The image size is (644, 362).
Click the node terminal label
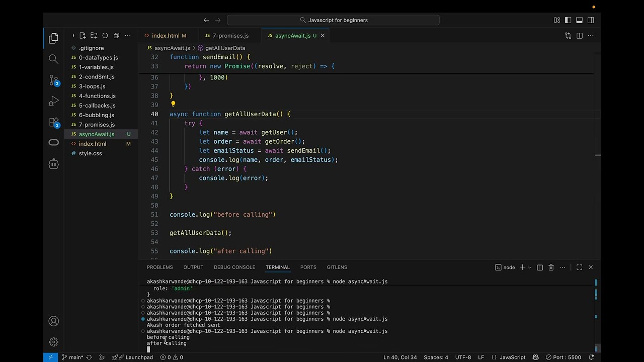coord(505,267)
